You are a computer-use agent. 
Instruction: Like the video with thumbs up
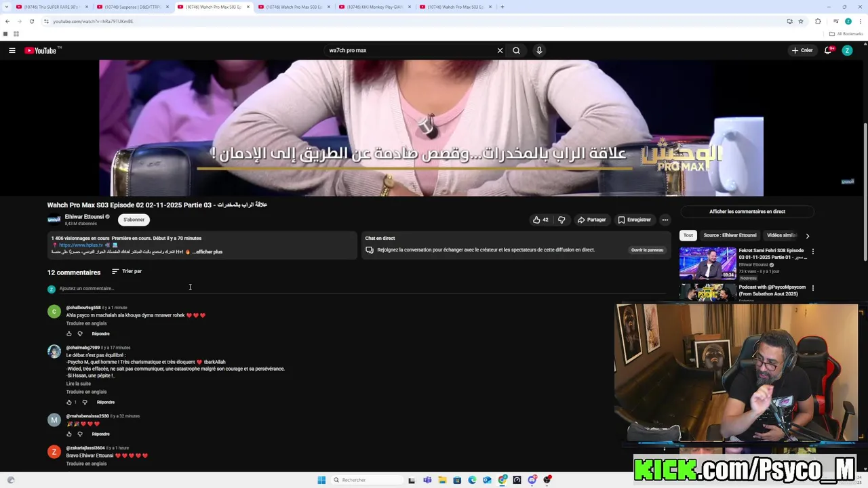(540, 220)
